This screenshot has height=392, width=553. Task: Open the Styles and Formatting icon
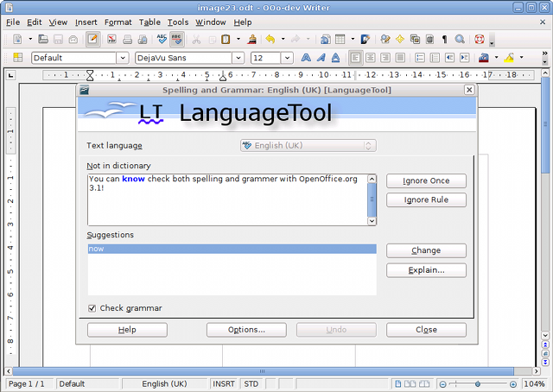pos(17,59)
